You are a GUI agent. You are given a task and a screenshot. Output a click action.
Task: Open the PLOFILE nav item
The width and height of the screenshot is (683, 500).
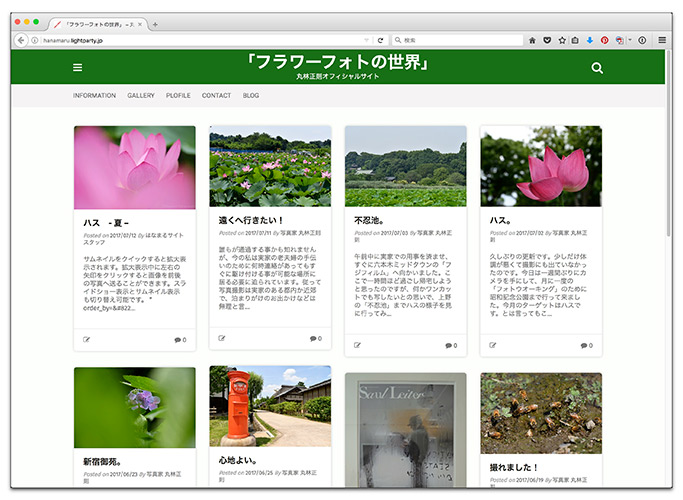click(x=178, y=95)
